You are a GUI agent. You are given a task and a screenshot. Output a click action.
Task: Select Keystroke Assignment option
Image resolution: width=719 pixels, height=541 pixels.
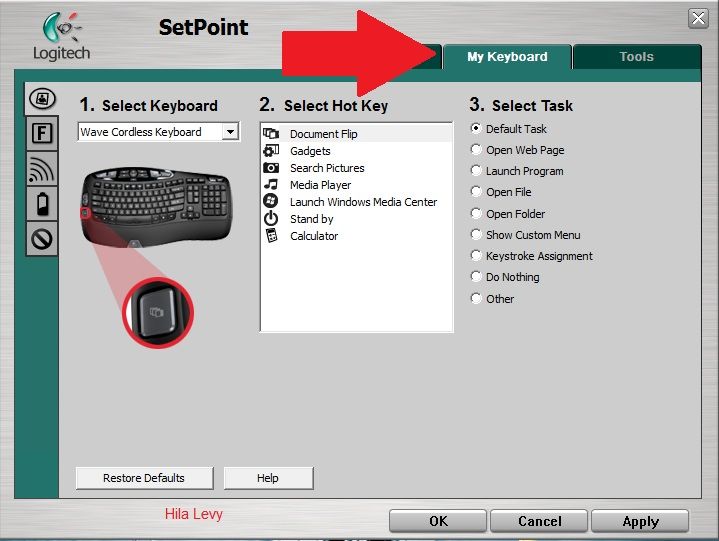coord(476,256)
